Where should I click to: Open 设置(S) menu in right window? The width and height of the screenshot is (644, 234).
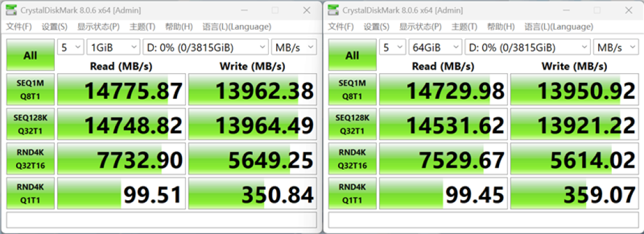(376, 27)
